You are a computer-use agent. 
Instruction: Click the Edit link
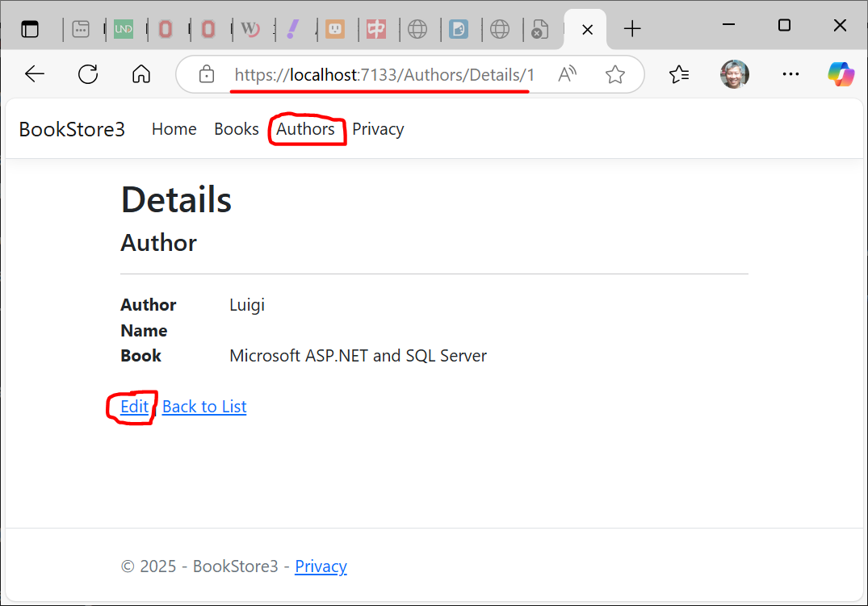[135, 407]
